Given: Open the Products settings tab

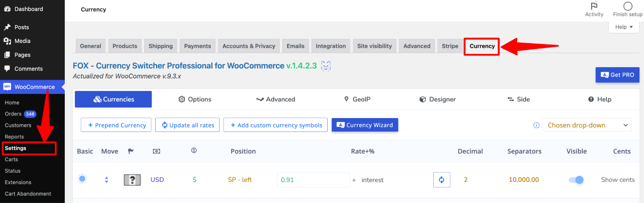Looking at the screenshot, I should tap(125, 46).
